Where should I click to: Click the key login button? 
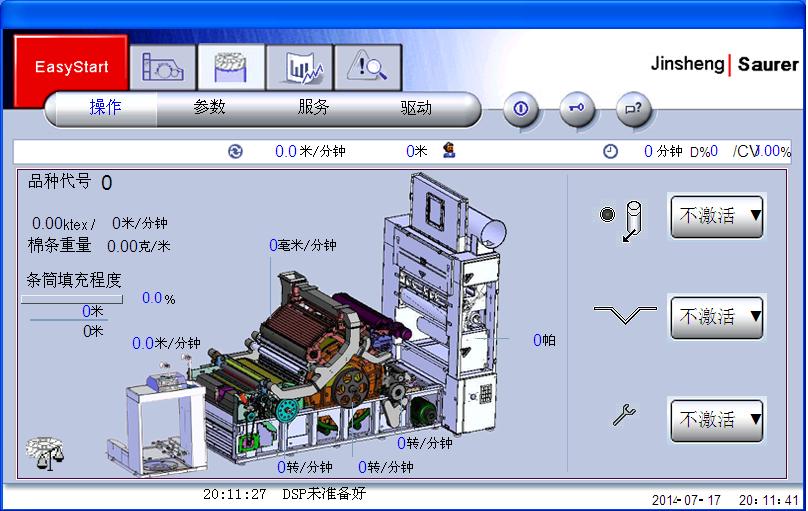(x=577, y=108)
